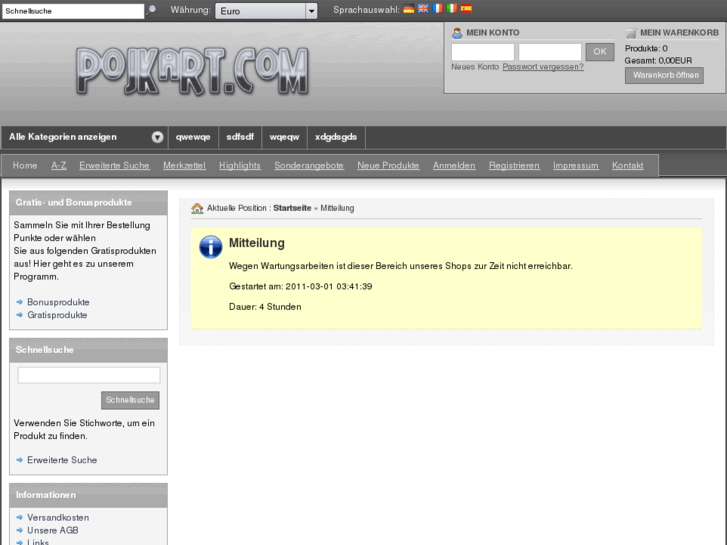Click Registrieren in navigation bar

514,166
